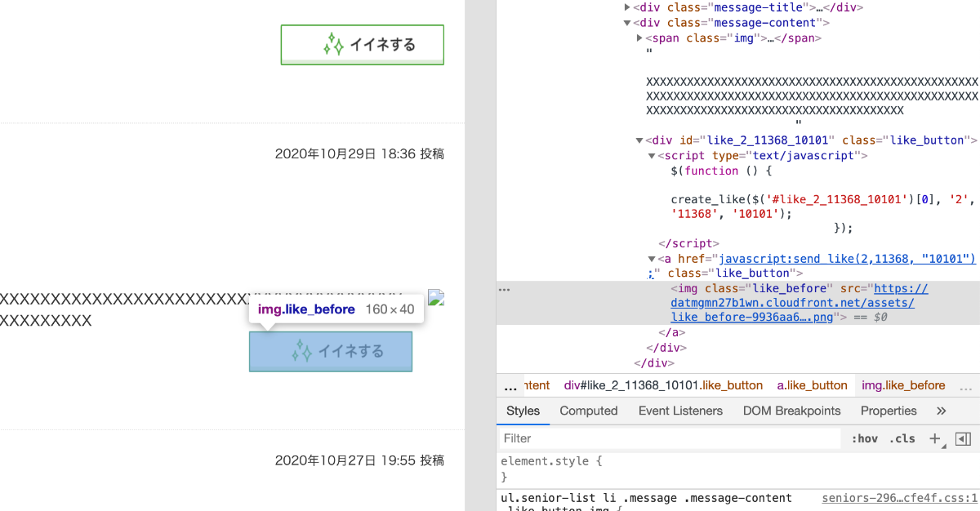Toggle the computed styles sidebar pane icon
Viewport: 980px width, 511px height.
(963, 438)
